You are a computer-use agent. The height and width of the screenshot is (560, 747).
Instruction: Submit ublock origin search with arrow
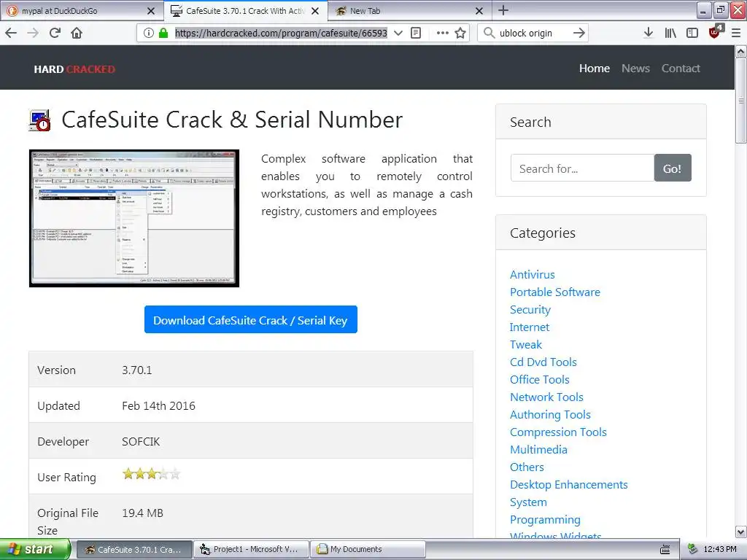coord(578,33)
